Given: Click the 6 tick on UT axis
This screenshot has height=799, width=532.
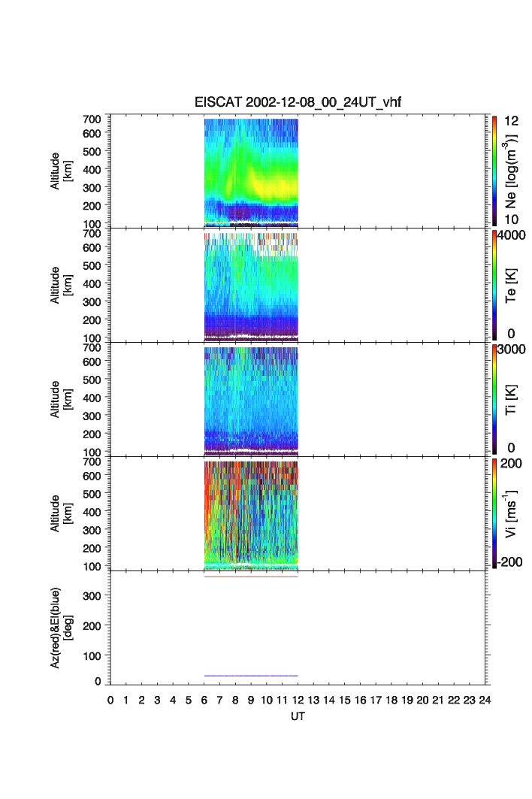Looking at the screenshot, I should (204, 700).
